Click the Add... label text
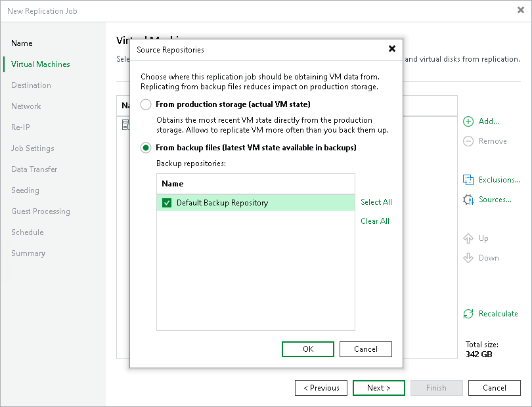 click(489, 121)
